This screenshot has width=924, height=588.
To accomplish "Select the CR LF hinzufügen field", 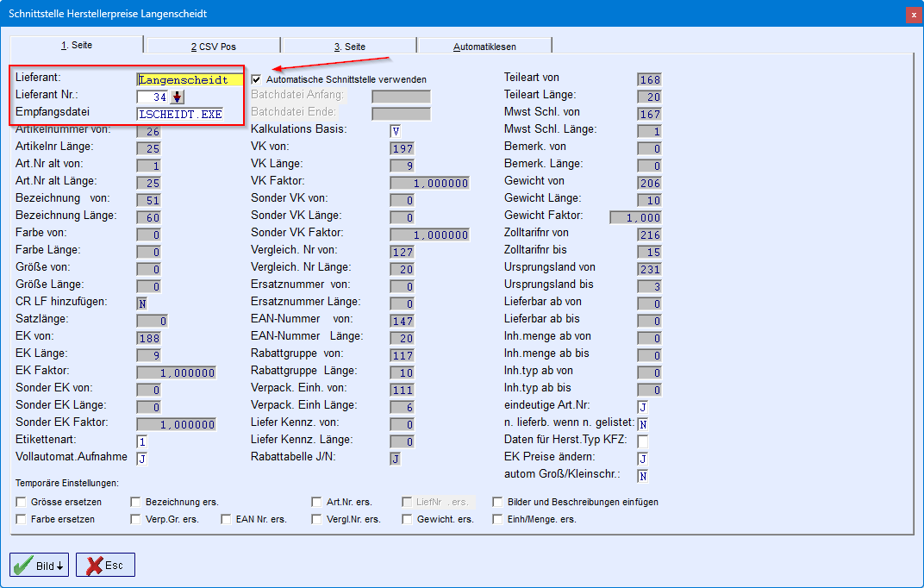I will point(142,303).
